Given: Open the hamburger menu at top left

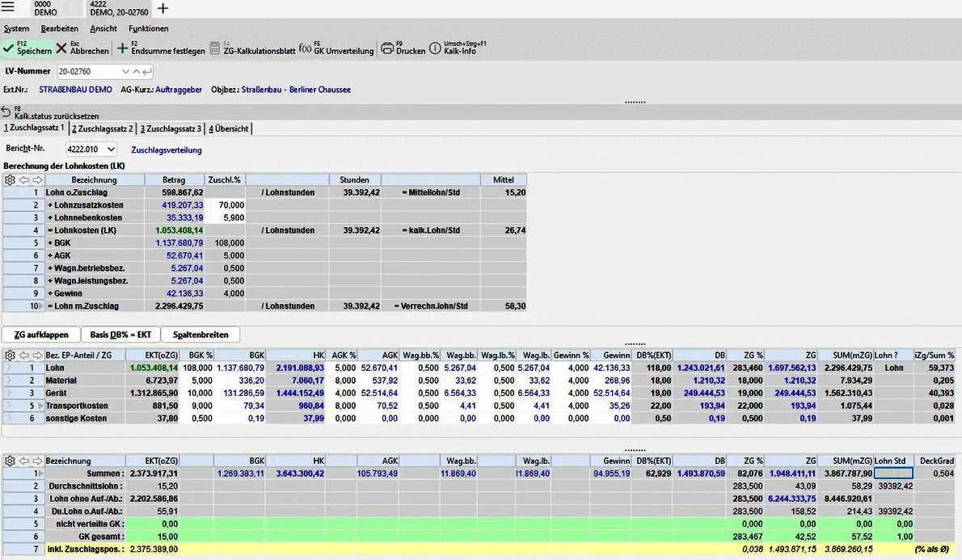Looking at the screenshot, I should coord(9,8).
